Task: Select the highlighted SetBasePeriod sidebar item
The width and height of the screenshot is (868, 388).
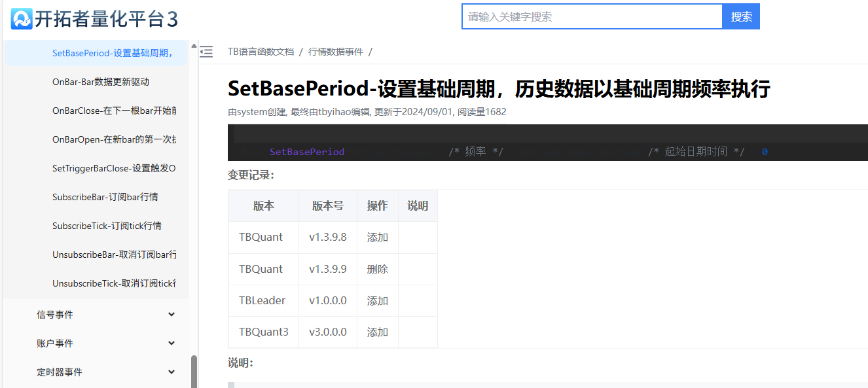Action: point(113,53)
